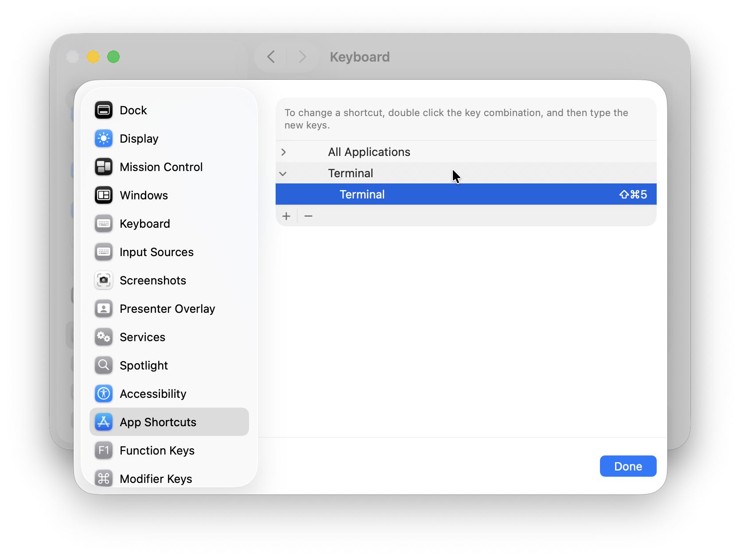The height and width of the screenshot is (560, 740).
Task: Open Display shortcut settings via its icon
Action: pos(104,138)
